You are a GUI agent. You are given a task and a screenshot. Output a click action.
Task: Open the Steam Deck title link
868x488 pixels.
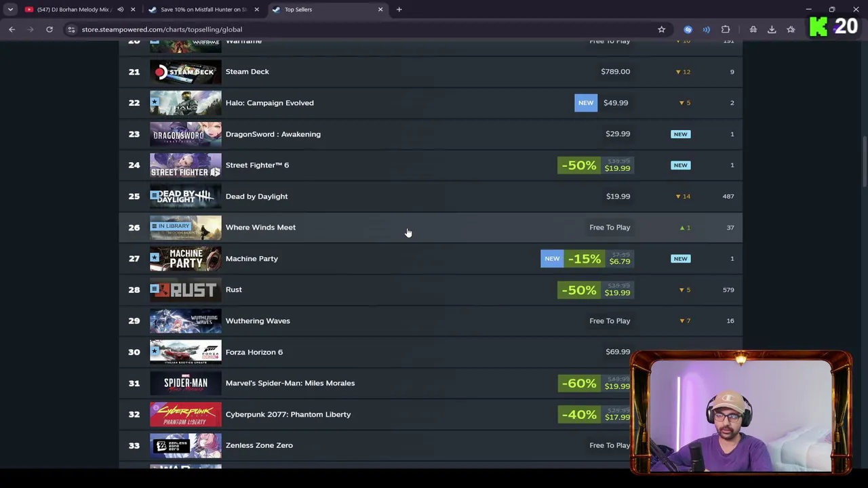pos(247,71)
